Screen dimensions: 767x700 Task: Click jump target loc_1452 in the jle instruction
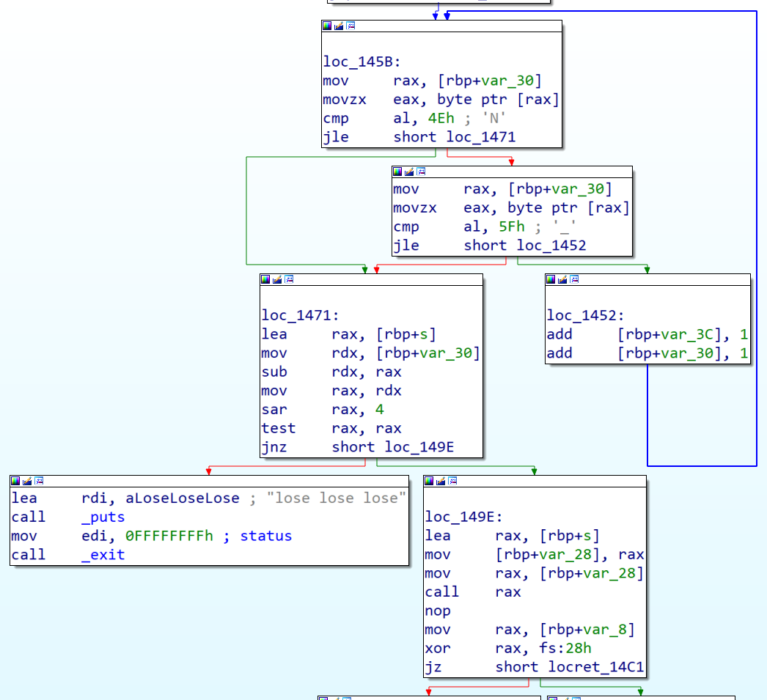pyautogui.click(x=551, y=246)
